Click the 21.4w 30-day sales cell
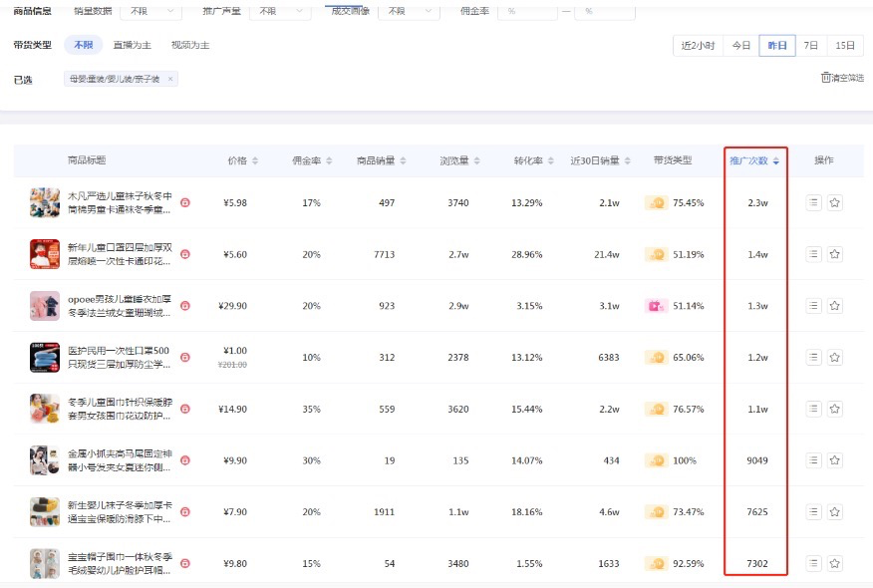The height and width of the screenshot is (588, 873). pos(607,254)
